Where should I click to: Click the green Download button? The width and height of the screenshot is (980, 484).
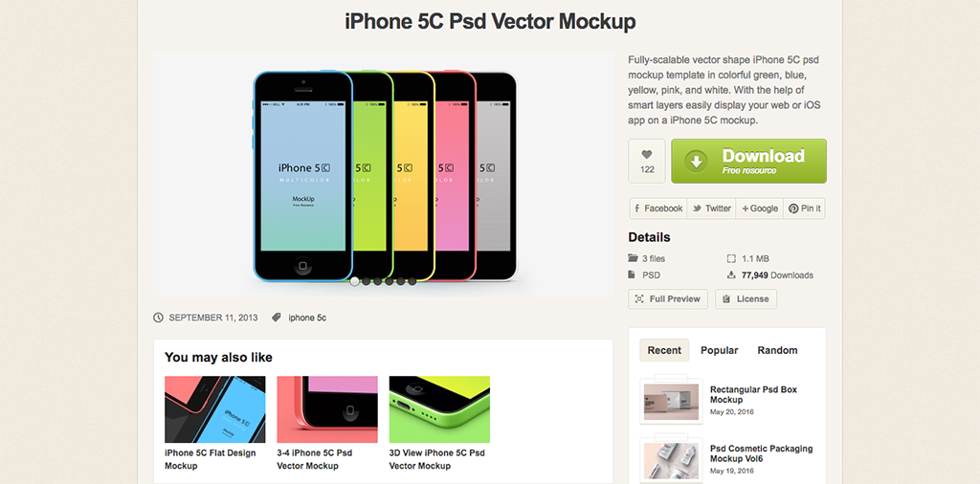coord(748,161)
